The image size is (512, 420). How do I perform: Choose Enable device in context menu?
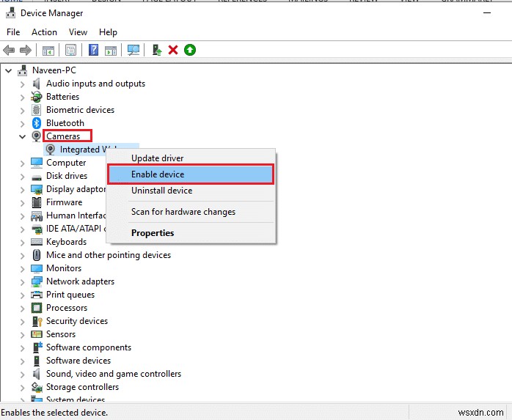coord(191,174)
